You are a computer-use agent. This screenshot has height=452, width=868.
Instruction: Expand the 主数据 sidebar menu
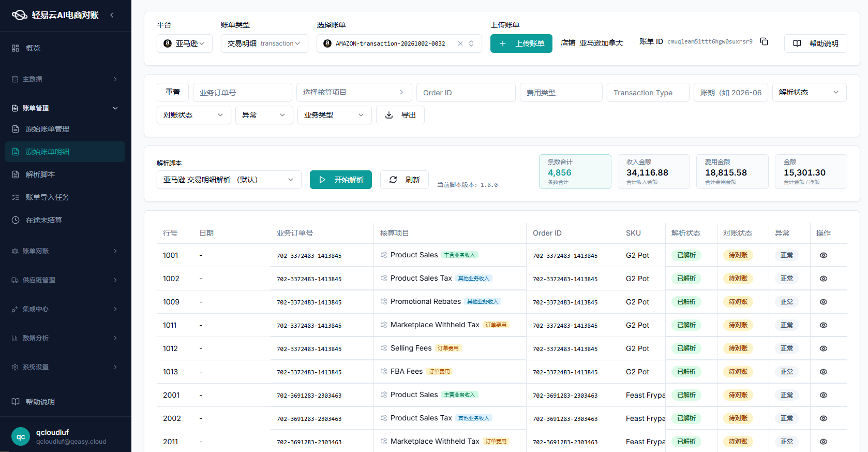(65, 79)
